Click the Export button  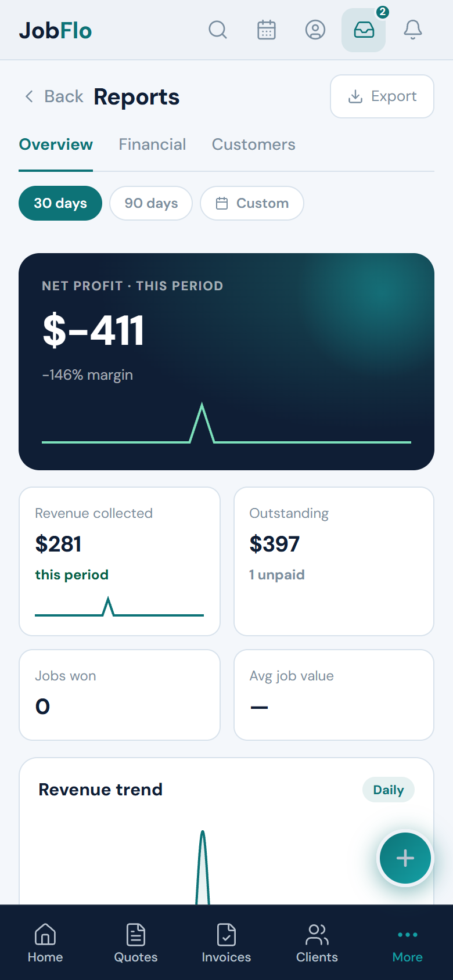[x=382, y=96]
